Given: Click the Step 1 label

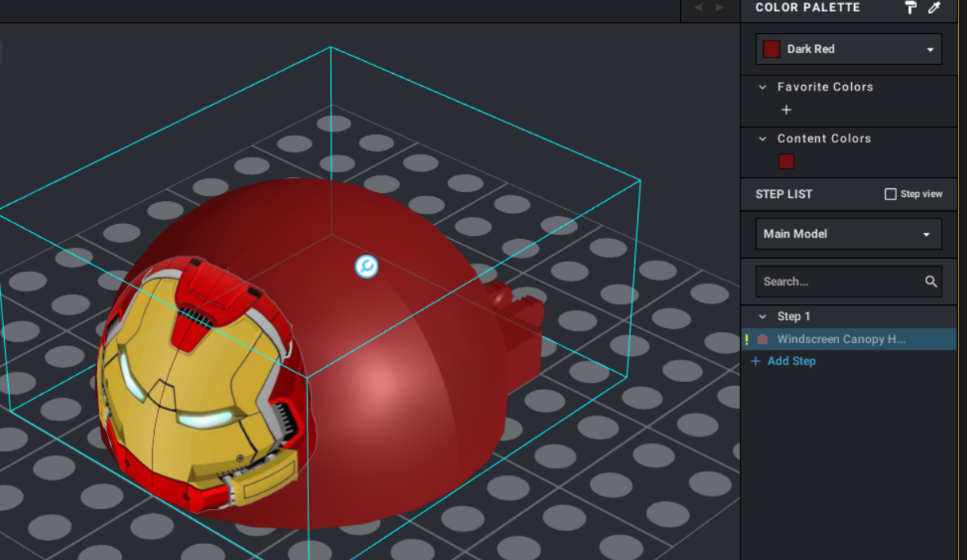Looking at the screenshot, I should [794, 316].
